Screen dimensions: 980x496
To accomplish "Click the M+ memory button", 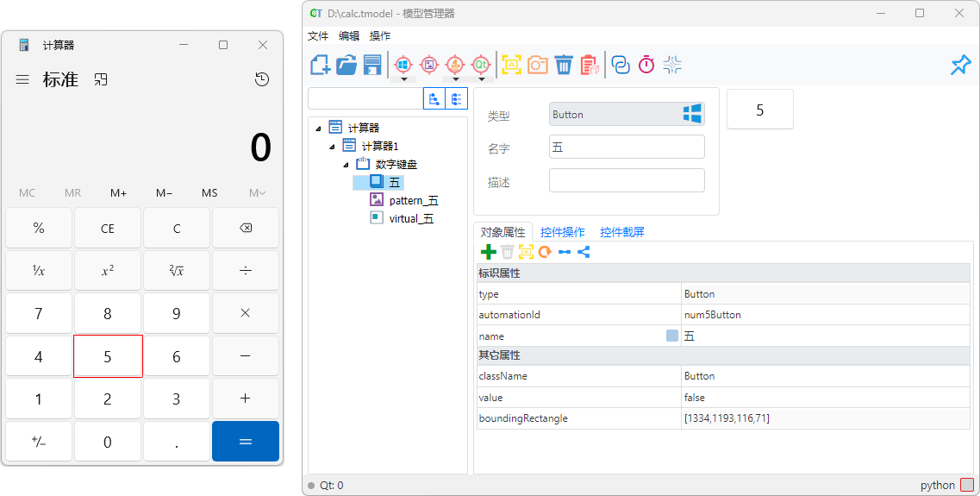I will click(119, 192).
